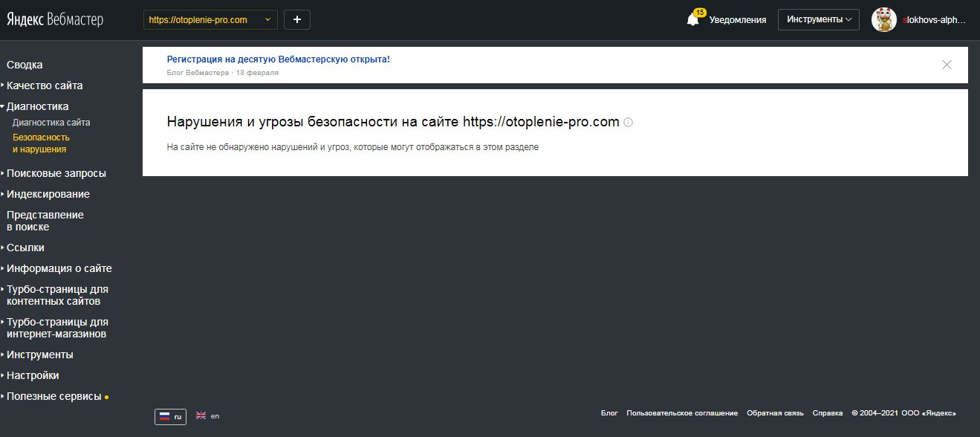
Task: Switch interface language to English
Action: pyautogui.click(x=207, y=416)
